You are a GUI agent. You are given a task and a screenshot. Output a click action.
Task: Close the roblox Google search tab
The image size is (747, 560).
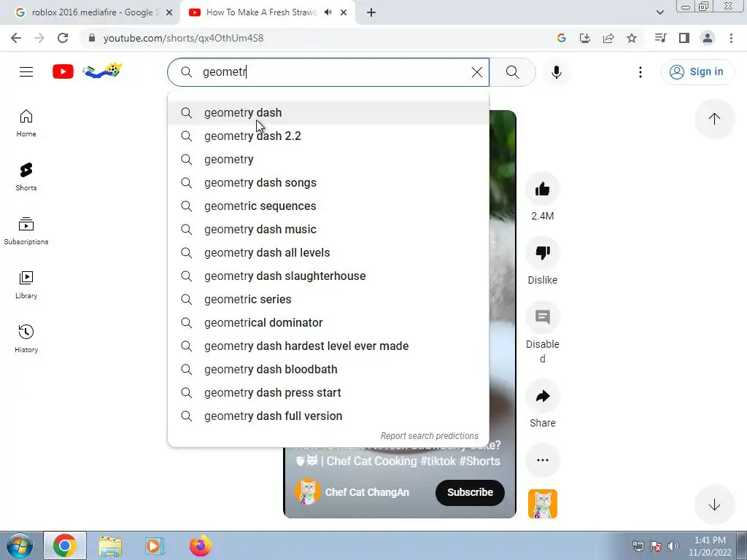169,12
